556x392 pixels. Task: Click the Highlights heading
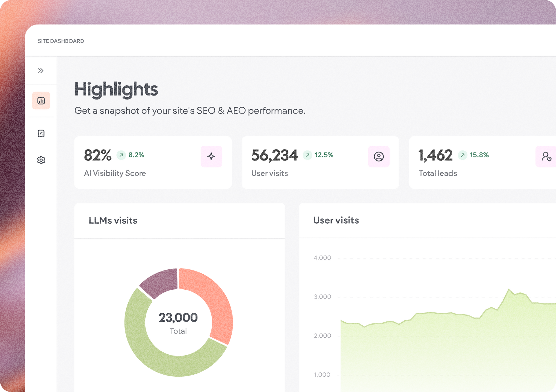click(116, 89)
